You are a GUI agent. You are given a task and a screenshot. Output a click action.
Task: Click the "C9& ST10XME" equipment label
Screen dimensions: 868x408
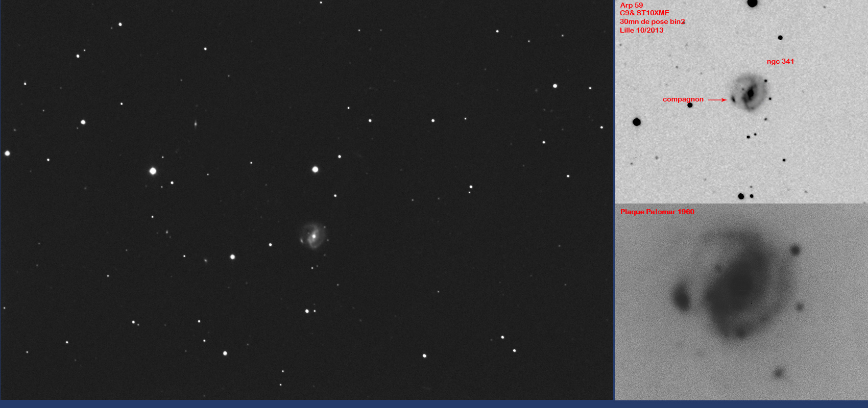[644, 13]
